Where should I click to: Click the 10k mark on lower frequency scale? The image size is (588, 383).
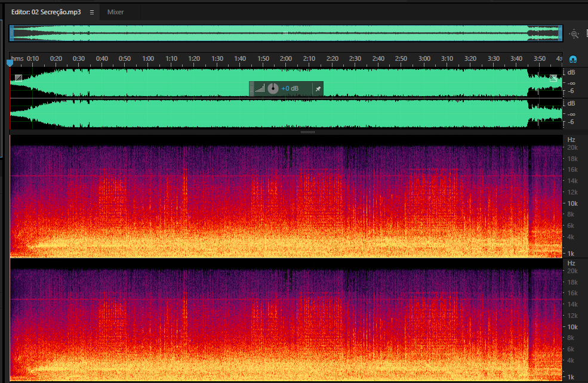click(x=572, y=327)
